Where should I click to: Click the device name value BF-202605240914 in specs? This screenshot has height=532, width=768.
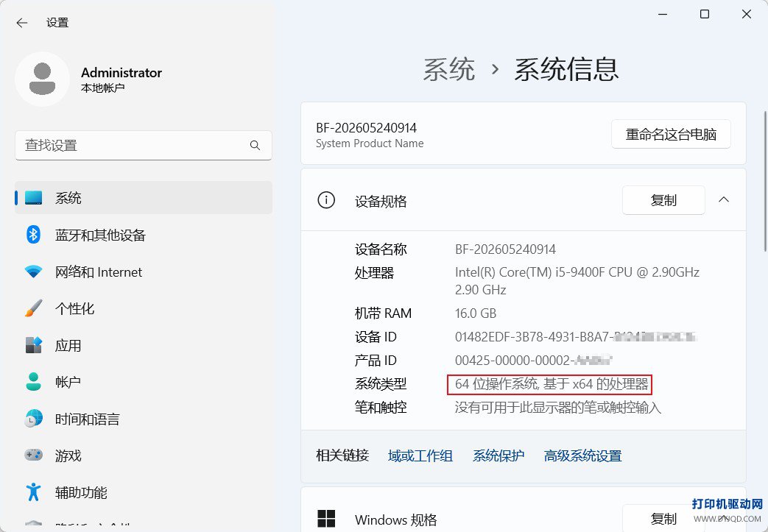point(505,249)
